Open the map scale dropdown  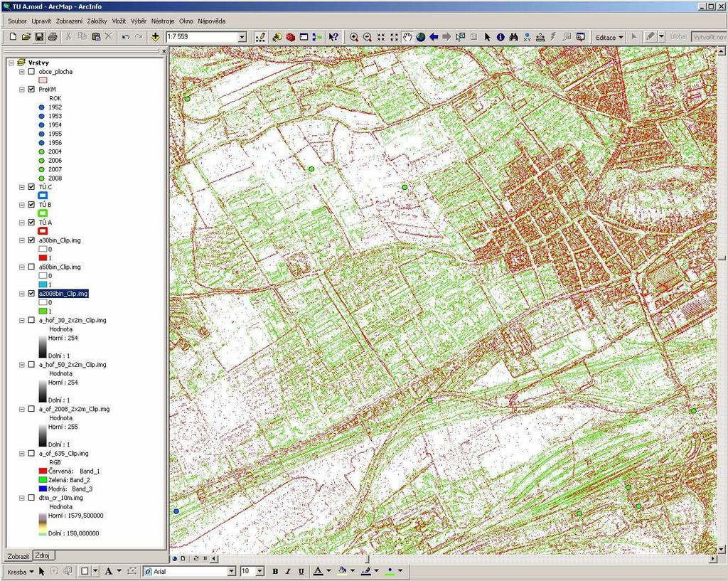point(242,37)
